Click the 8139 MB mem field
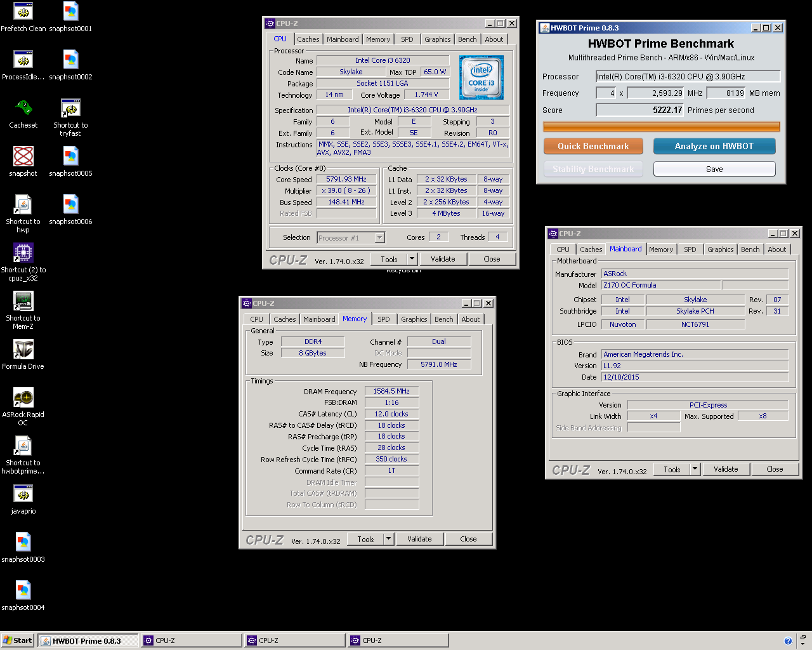This screenshot has width=812, height=650. (x=726, y=93)
